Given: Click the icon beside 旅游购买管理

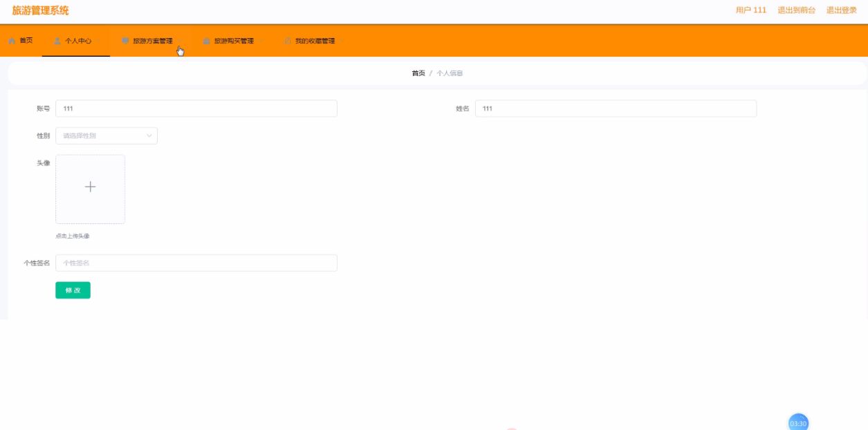Looking at the screenshot, I should (207, 41).
